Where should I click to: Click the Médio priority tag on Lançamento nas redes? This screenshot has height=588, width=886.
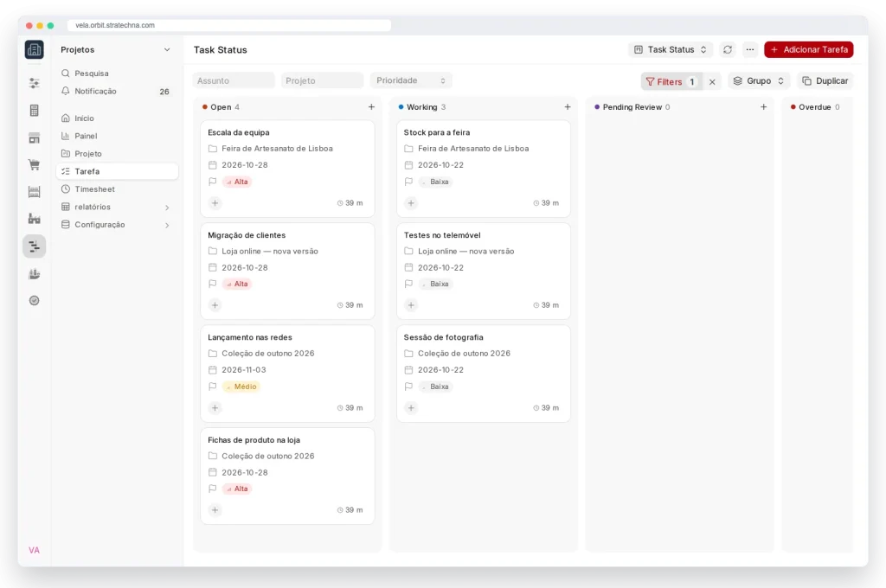coord(241,387)
